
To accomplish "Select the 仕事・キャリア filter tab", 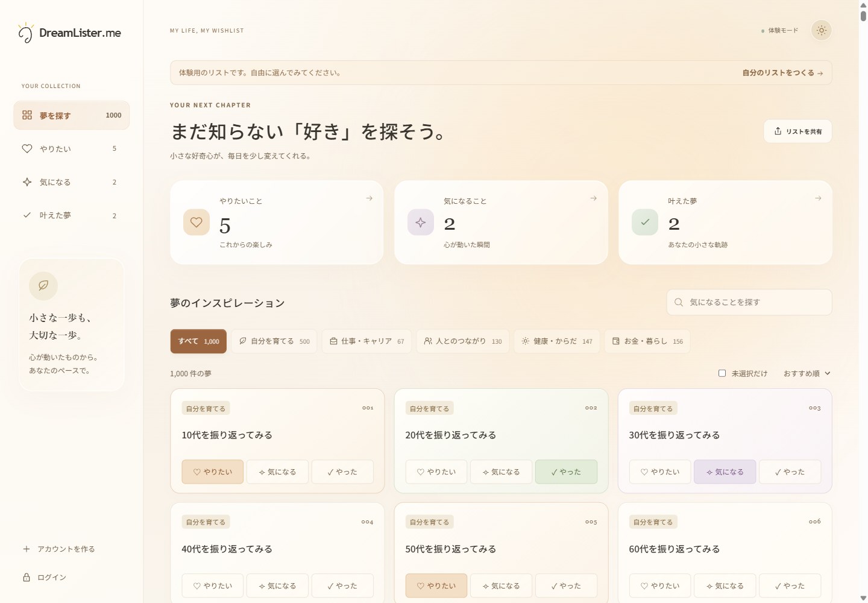I will pos(366,341).
